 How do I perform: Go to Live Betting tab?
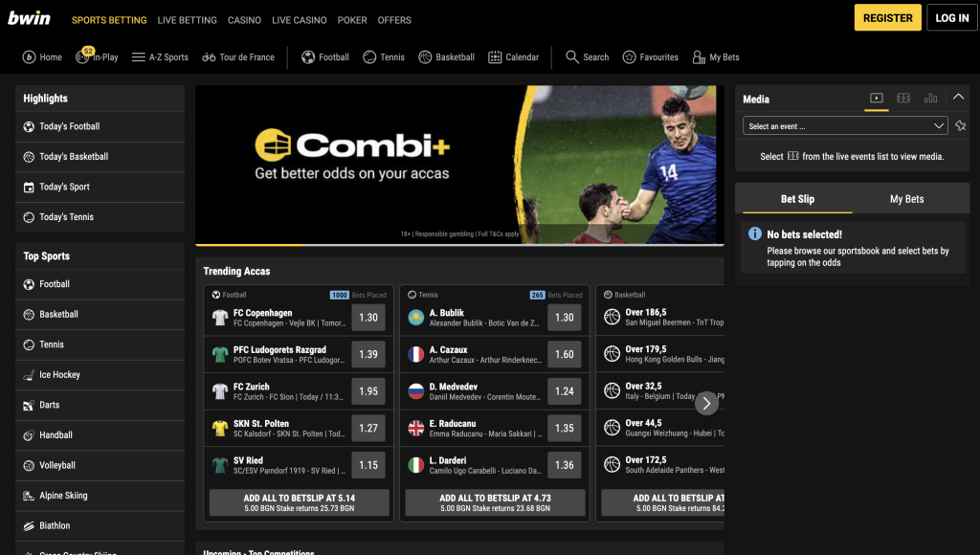point(187,20)
